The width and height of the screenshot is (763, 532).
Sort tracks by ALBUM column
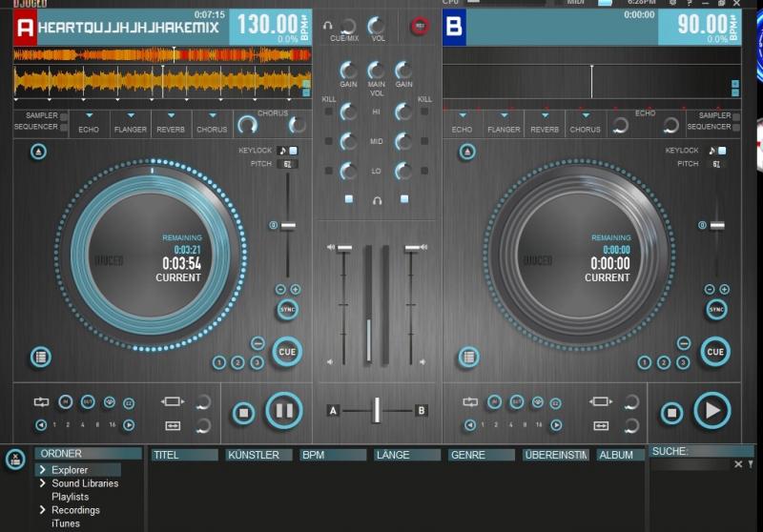pos(621,455)
